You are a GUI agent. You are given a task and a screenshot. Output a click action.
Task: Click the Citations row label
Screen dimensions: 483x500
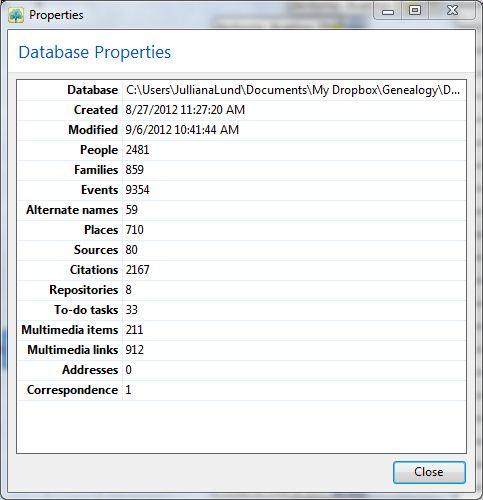click(x=94, y=270)
